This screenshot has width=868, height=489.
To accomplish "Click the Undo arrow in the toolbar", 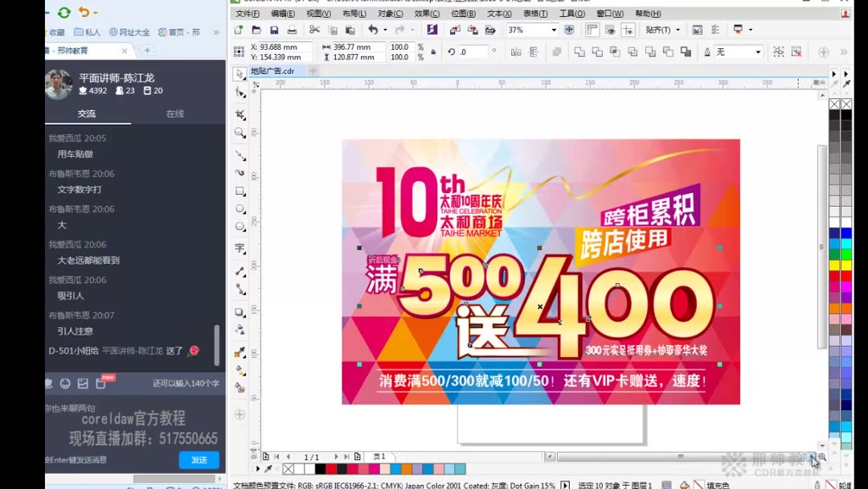I will click(x=374, y=29).
